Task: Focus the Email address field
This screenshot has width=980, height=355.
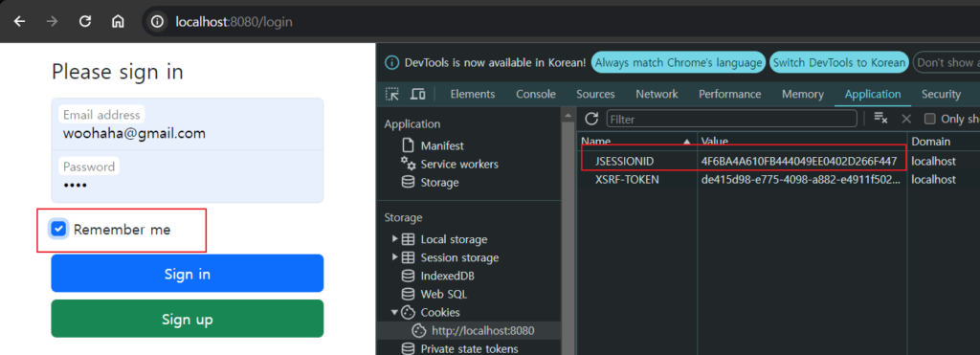Action: point(188,124)
